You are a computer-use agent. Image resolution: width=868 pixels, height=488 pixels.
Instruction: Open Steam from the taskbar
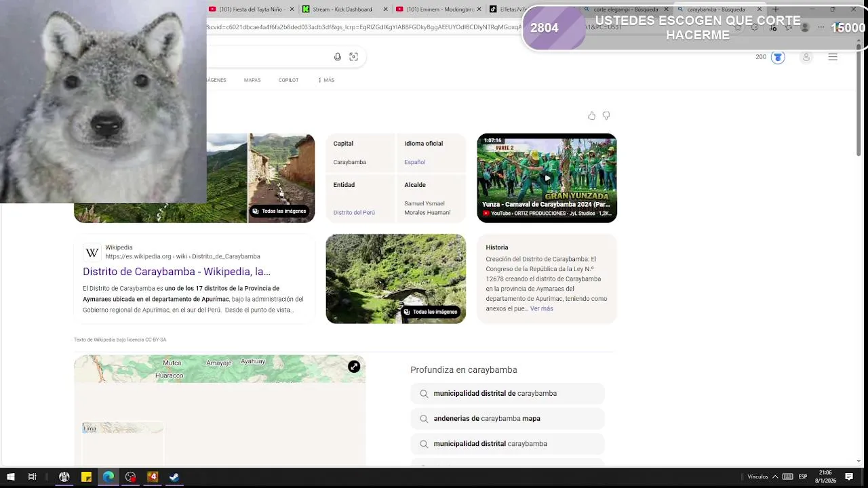tap(174, 476)
